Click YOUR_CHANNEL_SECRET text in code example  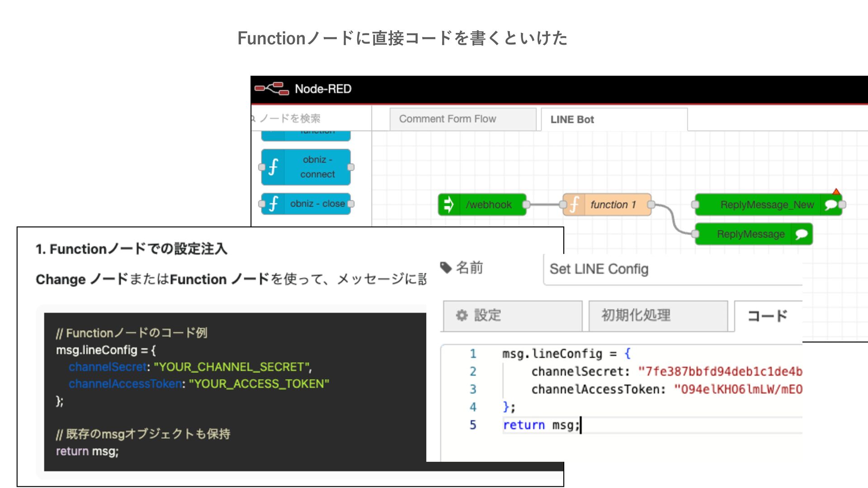232,367
